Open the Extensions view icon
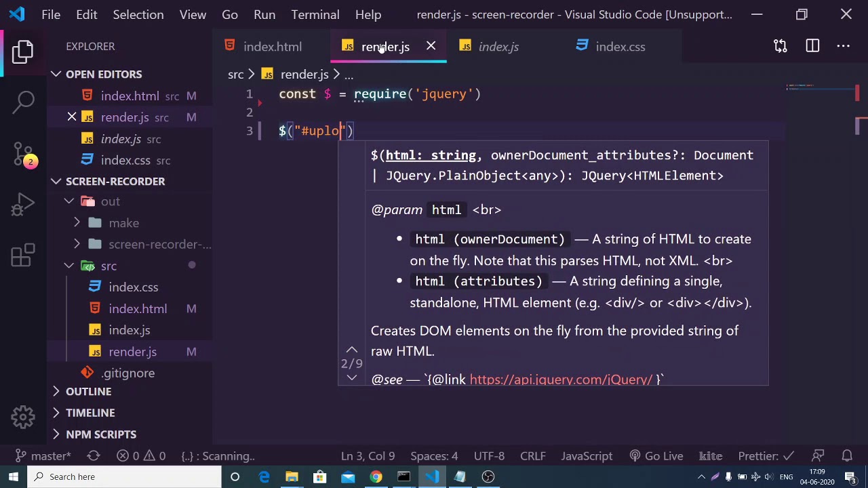This screenshot has height=488, width=868. [23, 256]
